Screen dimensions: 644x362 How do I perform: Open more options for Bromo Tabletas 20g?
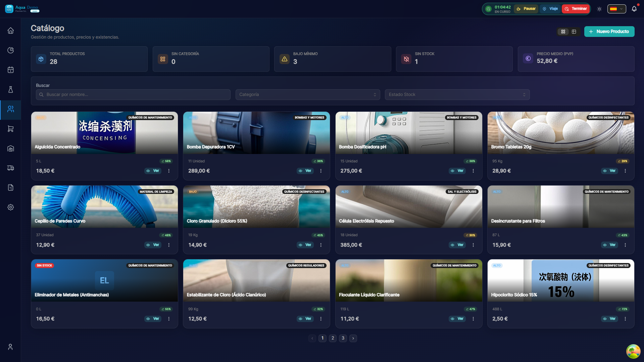625,171
